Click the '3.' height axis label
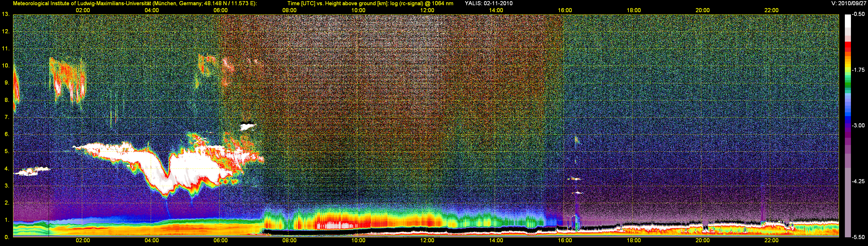 point(7,186)
